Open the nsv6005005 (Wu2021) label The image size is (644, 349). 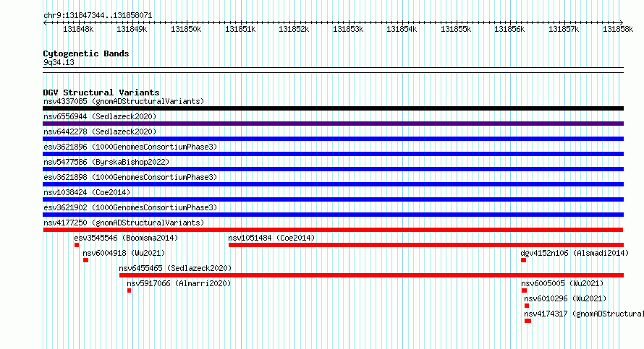pos(562,283)
